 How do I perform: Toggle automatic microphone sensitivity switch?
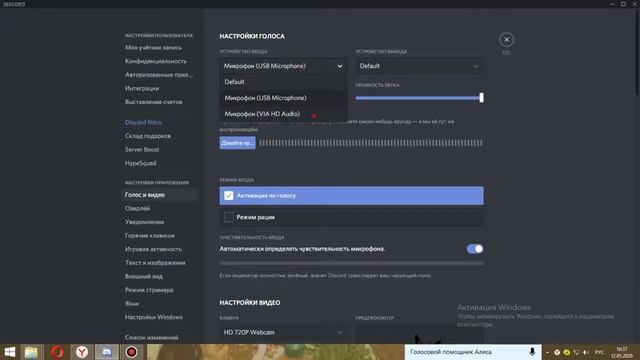coord(475,249)
